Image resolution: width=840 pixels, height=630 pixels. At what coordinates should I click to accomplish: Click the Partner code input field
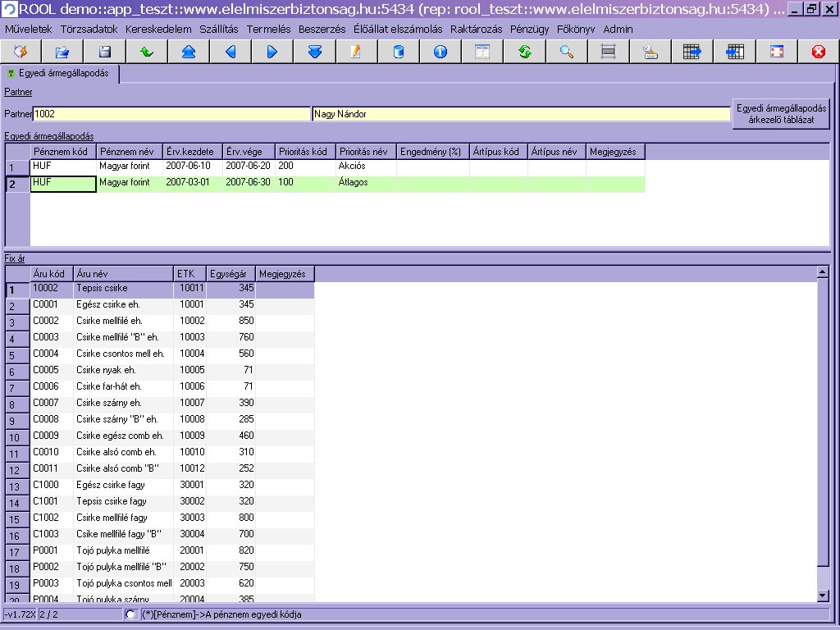(171, 114)
